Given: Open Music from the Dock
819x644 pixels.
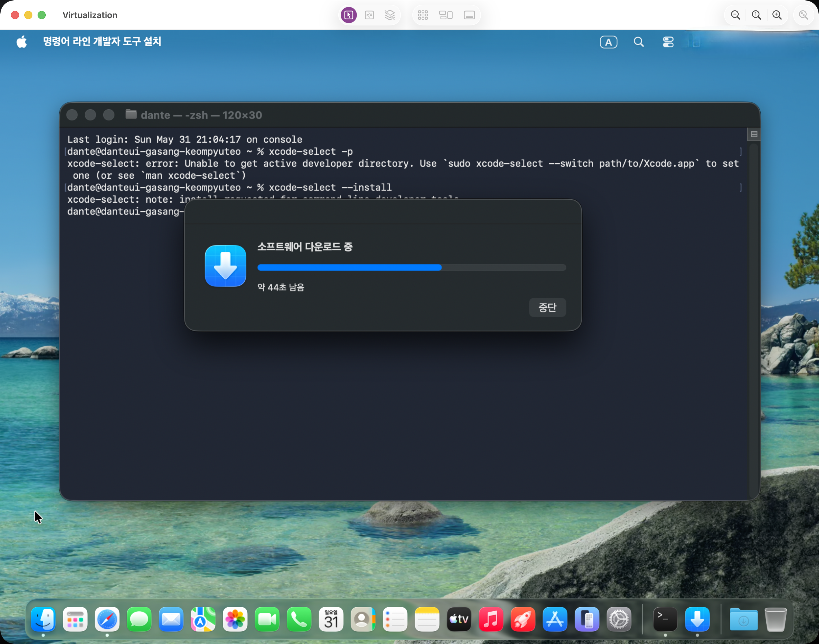Looking at the screenshot, I should pyautogui.click(x=491, y=619).
